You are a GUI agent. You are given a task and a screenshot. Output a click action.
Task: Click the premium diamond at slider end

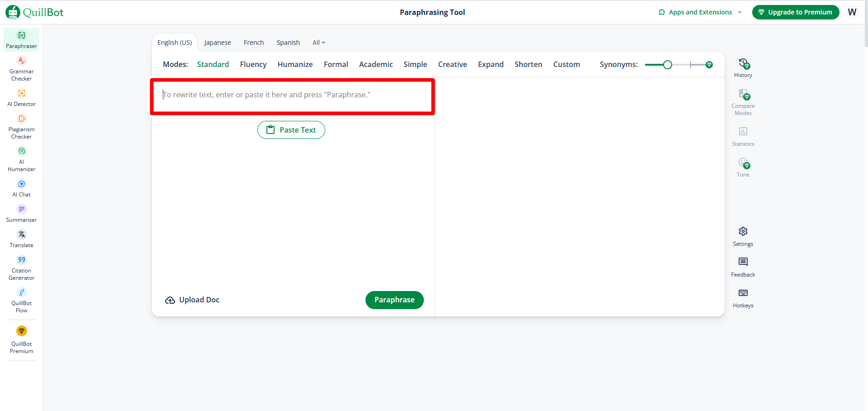(709, 65)
